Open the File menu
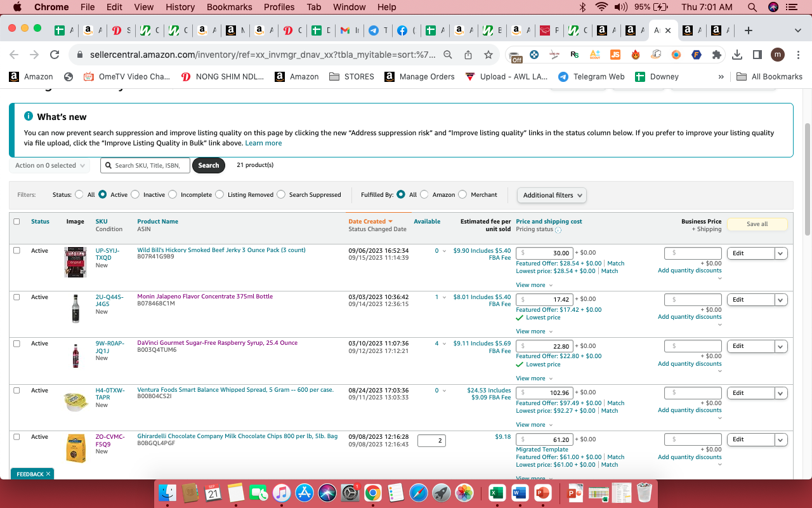Image resolution: width=812 pixels, height=508 pixels. 88,7
